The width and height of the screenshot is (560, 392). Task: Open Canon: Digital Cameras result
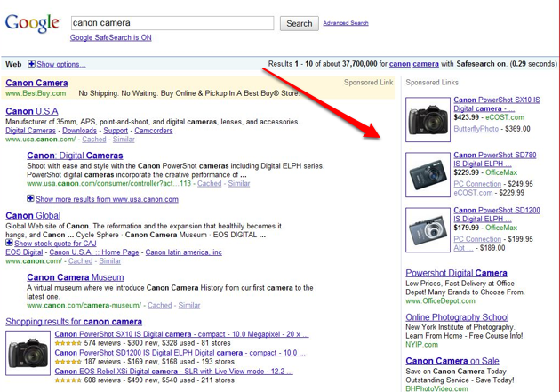75,156
